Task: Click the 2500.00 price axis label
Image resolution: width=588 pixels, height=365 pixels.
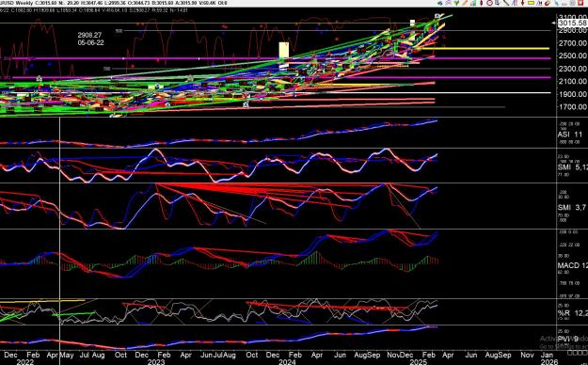Action: point(573,56)
